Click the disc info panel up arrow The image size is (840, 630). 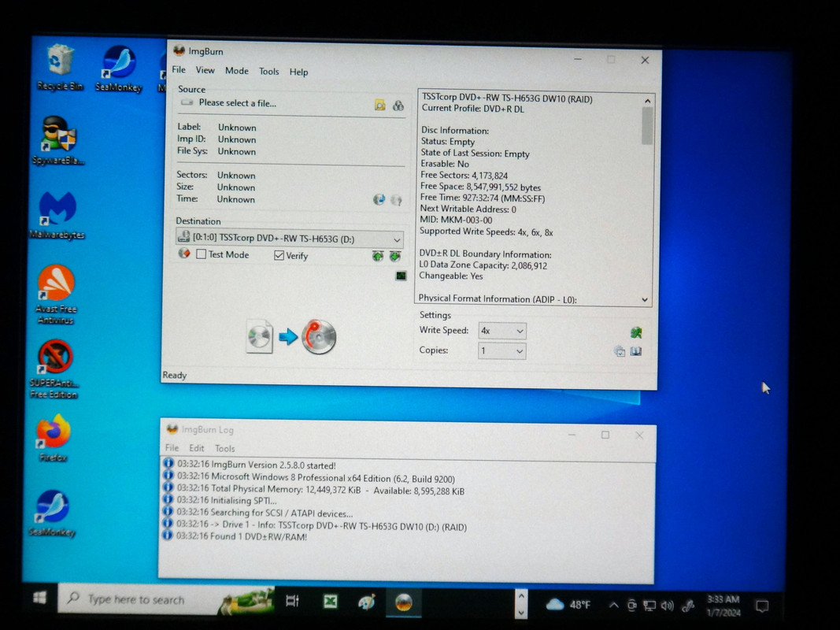(648, 101)
